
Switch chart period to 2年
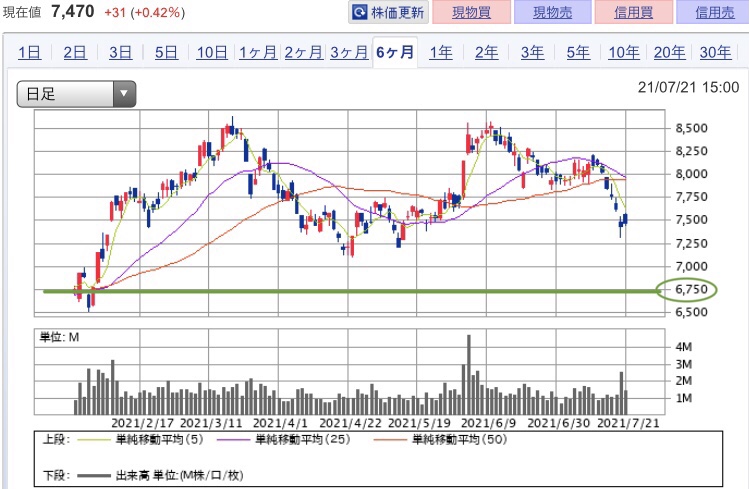(486, 52)
